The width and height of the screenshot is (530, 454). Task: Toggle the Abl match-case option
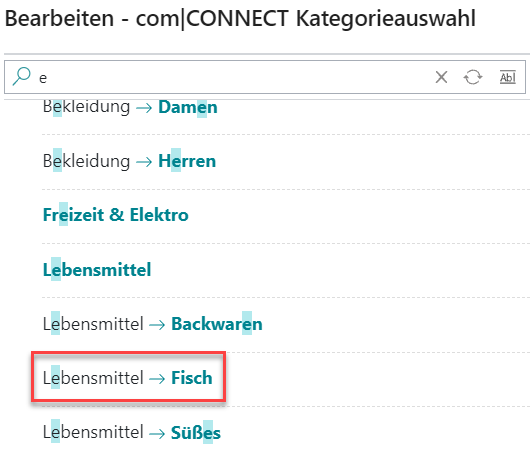click(508, 77)
